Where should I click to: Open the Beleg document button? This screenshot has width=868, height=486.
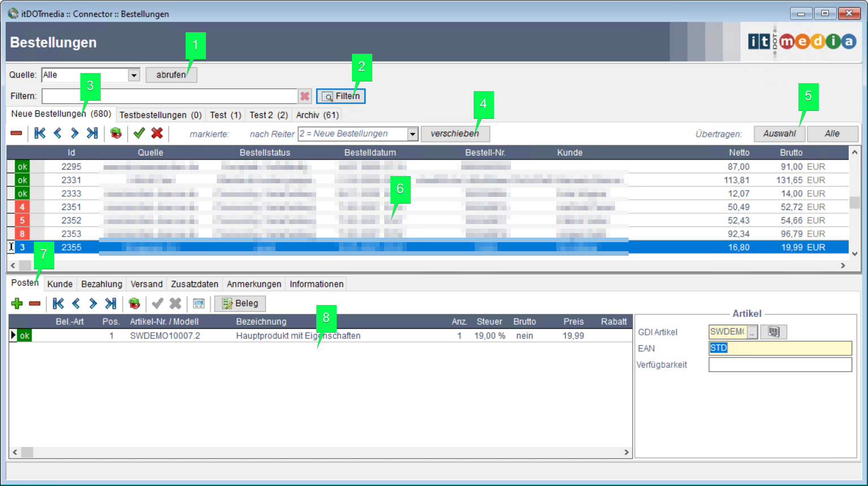[240, 304]
